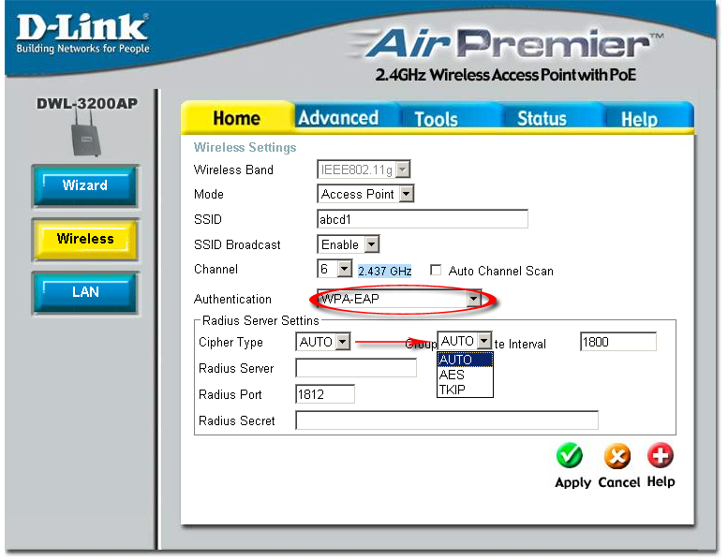Click the Radius Port field showing 1812
This screenshot has width=728, height=560.
pos(325,394)
